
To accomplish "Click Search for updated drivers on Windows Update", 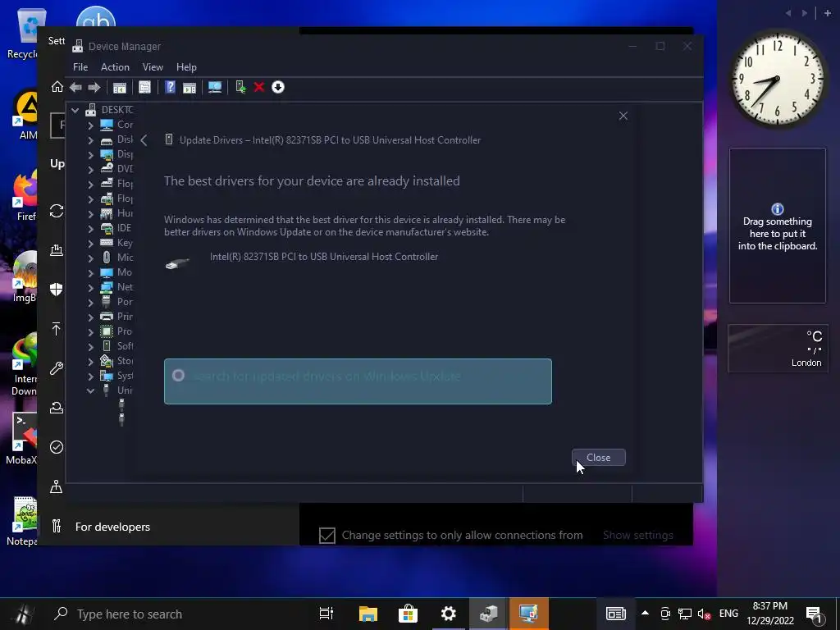I will [358, 381].
